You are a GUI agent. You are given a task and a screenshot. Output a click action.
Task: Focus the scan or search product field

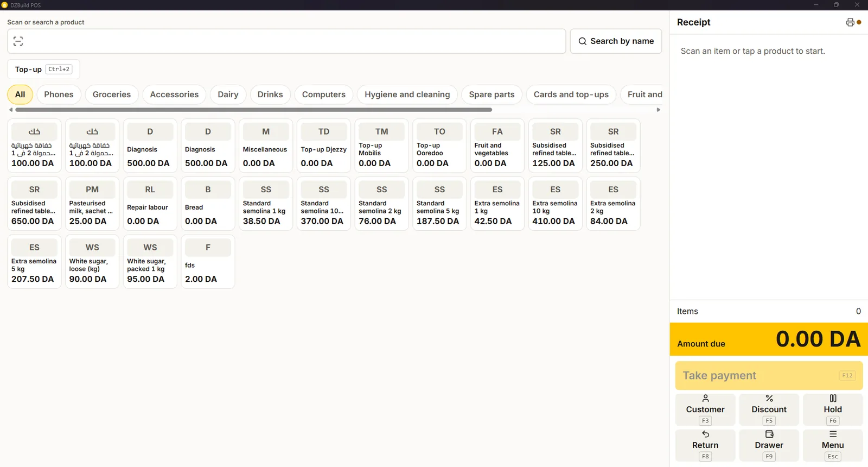coord(286,41)
